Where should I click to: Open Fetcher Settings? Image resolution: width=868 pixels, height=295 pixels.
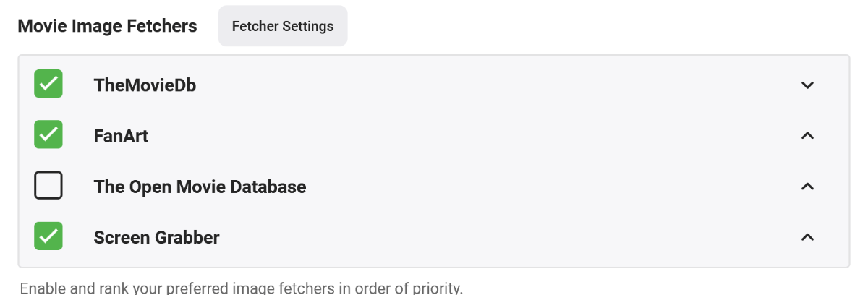(283, 26)
